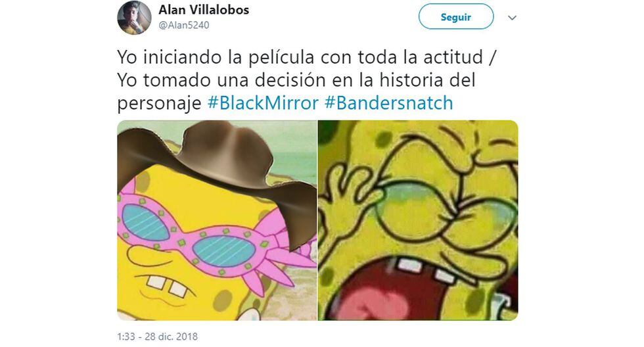View the left SpongeBob meme image

[x=217, y=220]
